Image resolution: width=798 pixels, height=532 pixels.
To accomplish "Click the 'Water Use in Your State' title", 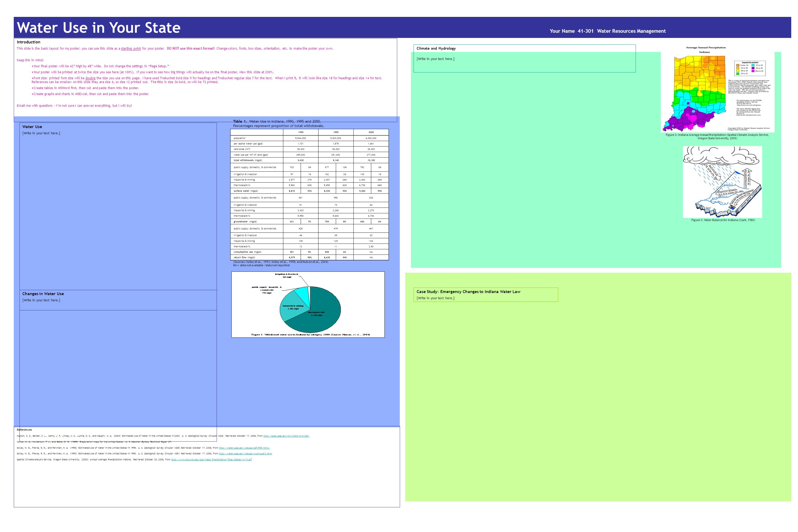I will [x=99, y=28].
